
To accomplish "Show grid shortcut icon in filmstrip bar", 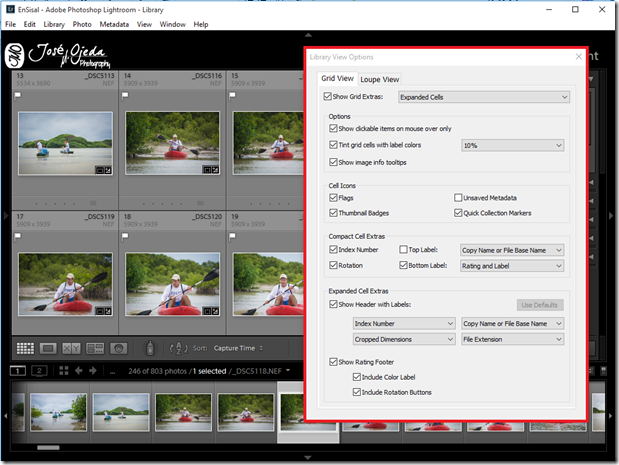I will tap(64, 371).
